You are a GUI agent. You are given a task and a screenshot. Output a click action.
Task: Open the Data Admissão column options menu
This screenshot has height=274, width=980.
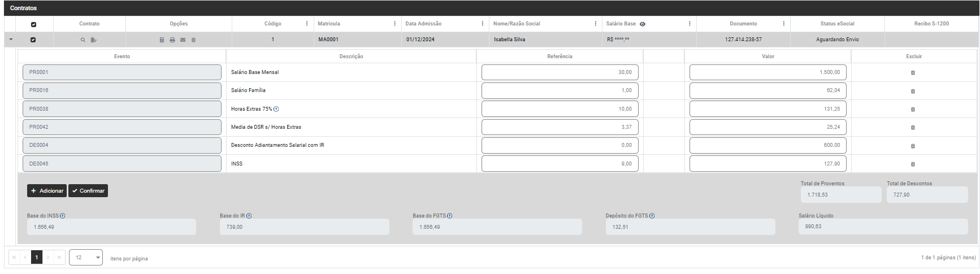[482, 24]
